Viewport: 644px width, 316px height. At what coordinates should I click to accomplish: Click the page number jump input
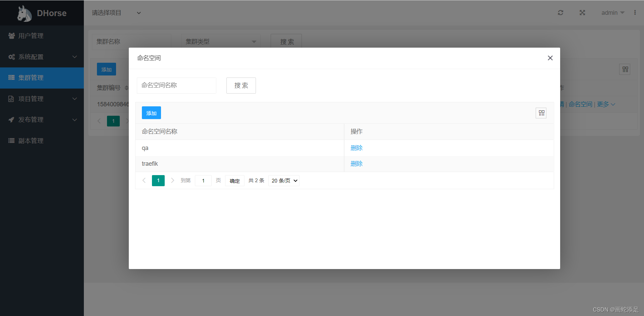[203, 180]
